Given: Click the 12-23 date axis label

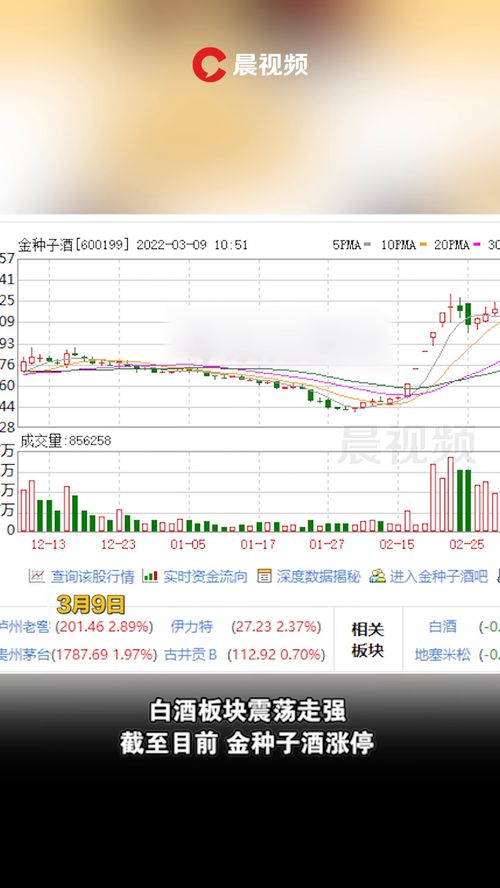Looking at the screenshot, I should 118,544.
